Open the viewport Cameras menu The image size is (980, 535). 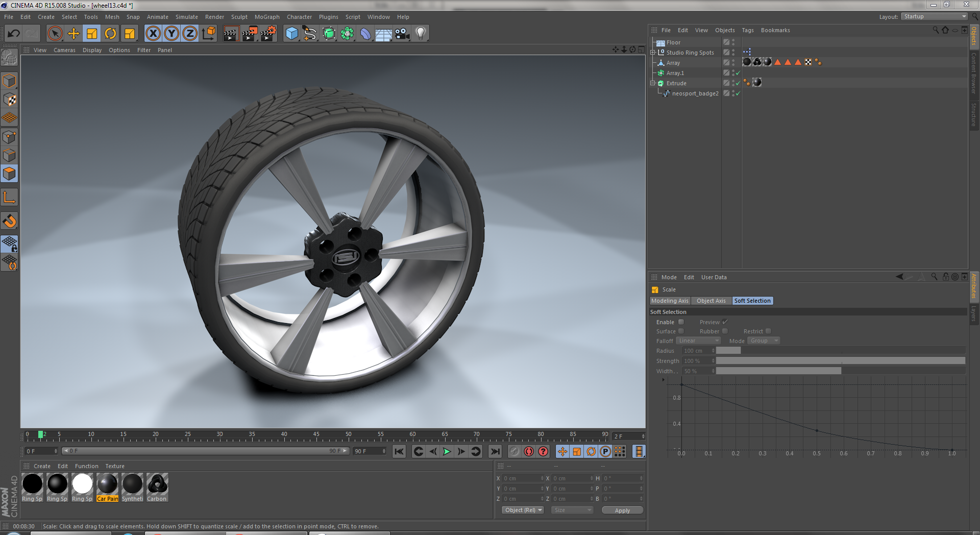[64, 50]
